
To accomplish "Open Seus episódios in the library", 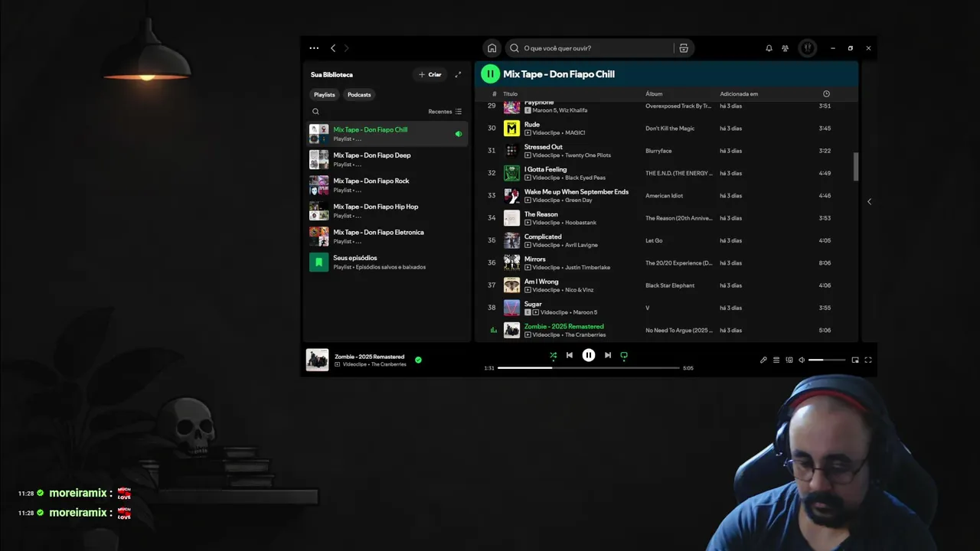I will coord(387,262).
